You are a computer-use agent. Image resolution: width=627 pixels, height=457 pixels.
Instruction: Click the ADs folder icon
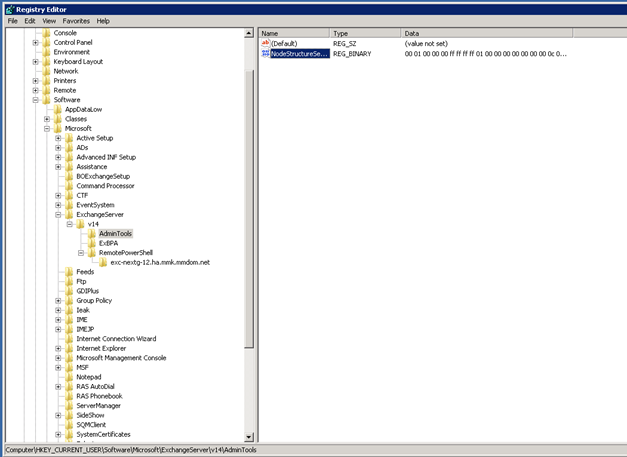point(69,148)
